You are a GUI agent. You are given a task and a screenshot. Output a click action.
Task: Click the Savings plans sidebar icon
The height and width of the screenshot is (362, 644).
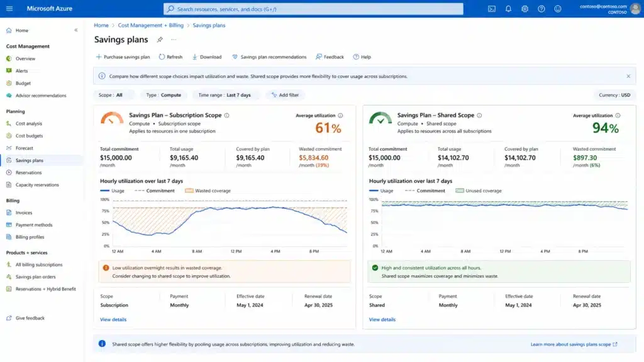pos(9,160)
